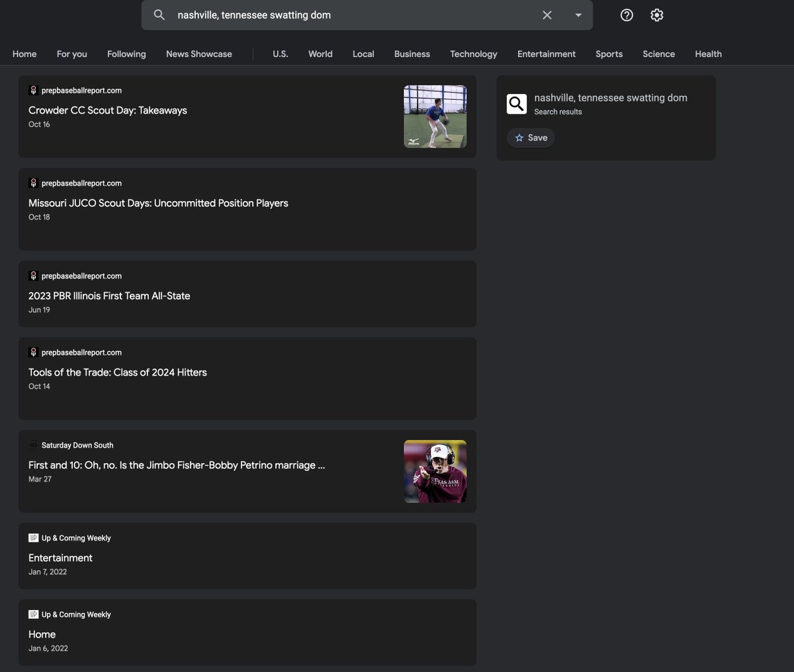Screen dimensions: 794x672
Task: Click prepbaseballreport.com source icon above PBR Illinois article
Action: [33, 275]
